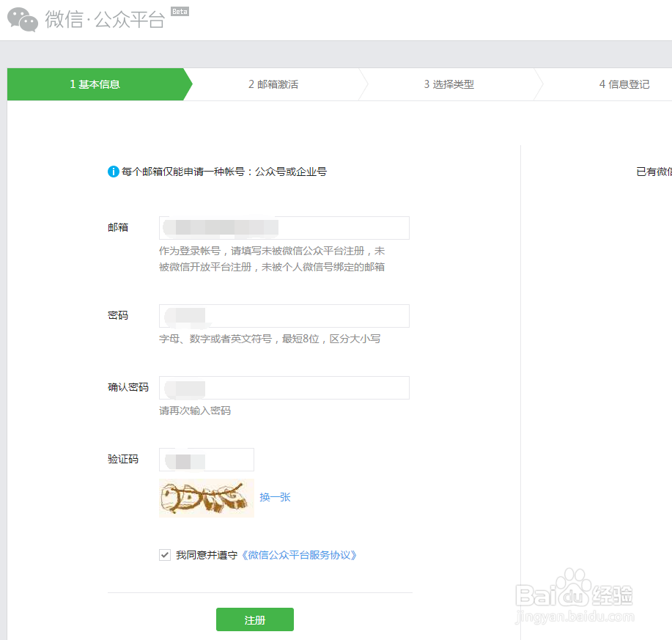Click the WeChat logo icon
Screen dimensions: 672x640
[x=23, y=19]
